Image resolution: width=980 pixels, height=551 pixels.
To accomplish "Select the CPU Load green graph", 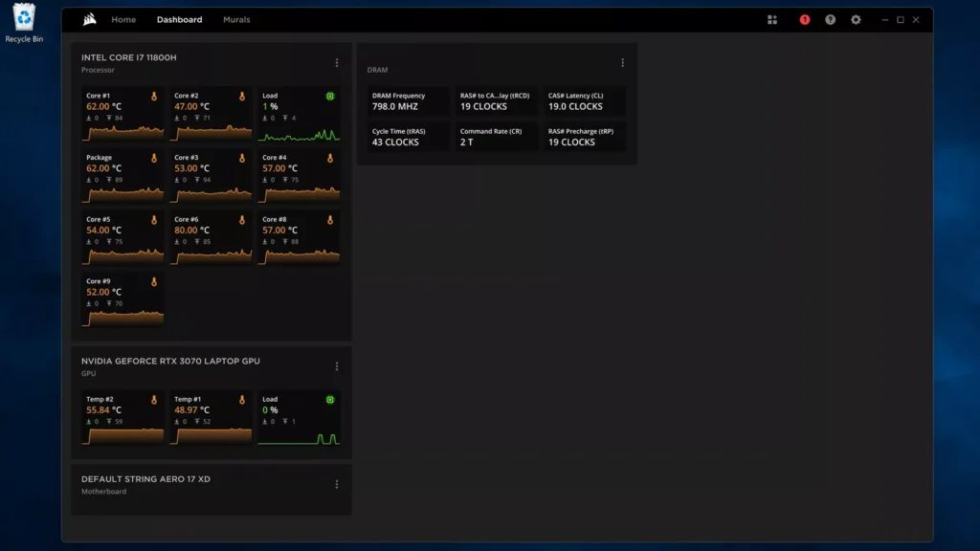I will 300,134.
